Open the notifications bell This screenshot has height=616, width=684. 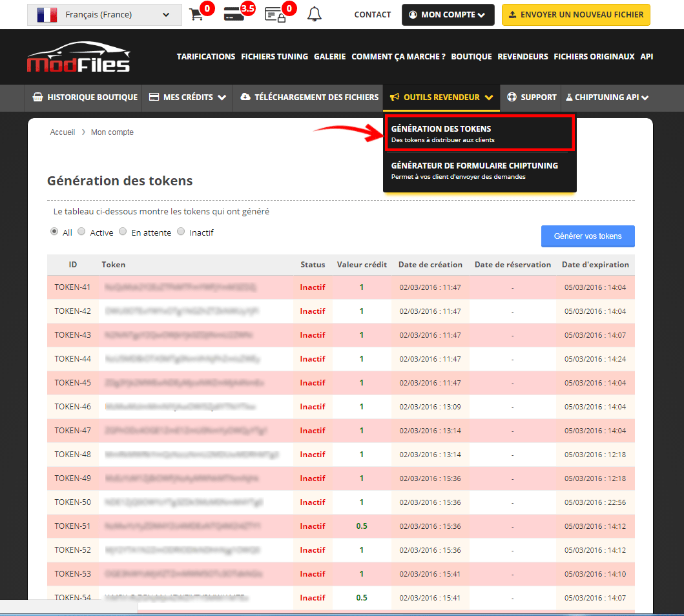(314, 14)
